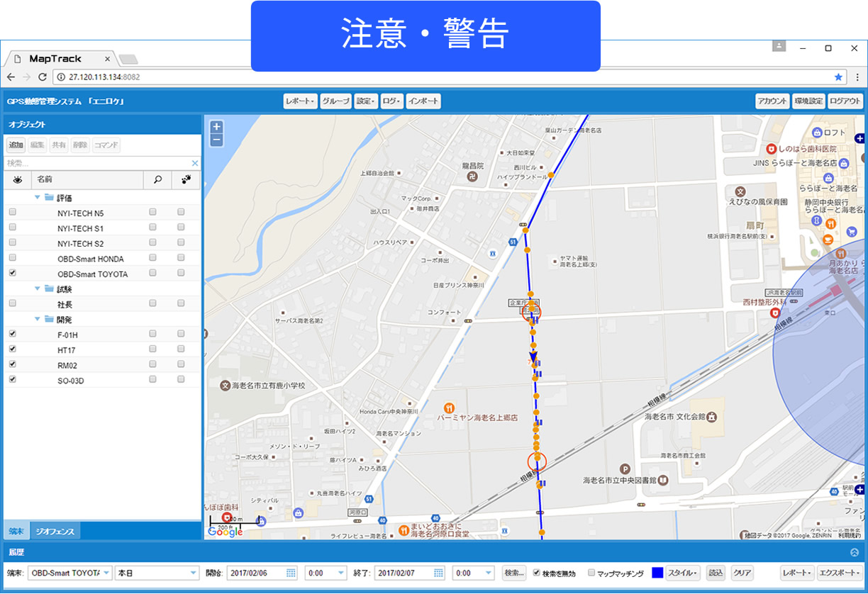This screenshot has height=594, width=868.
Task: Open the スタイル dropdown
Action: [684, 573]
